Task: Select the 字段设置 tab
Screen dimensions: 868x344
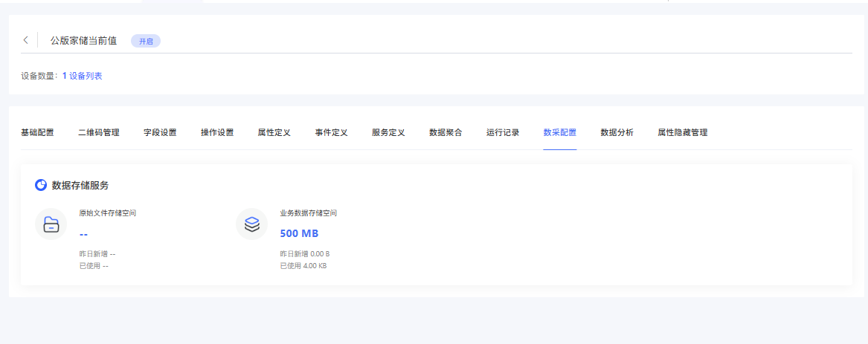Action: pyautogui.click(x=160, y=133)
